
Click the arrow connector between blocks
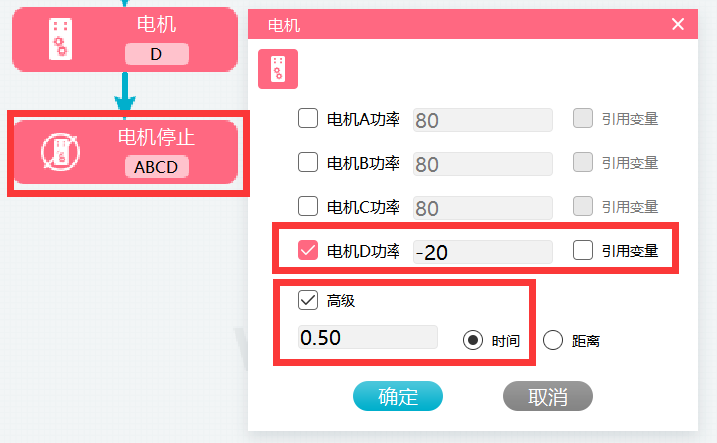coord(125,91)
